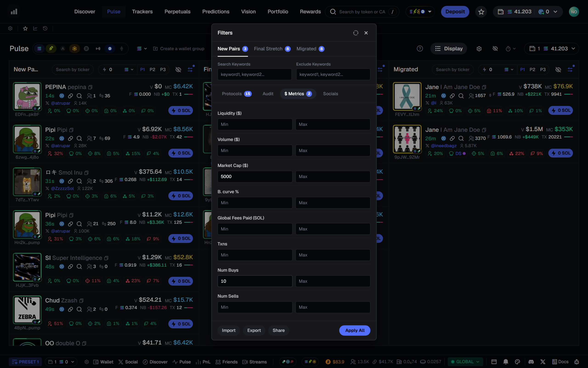Switch to Final Stretch filter tab
588x368 pixels.
(272, 49)
